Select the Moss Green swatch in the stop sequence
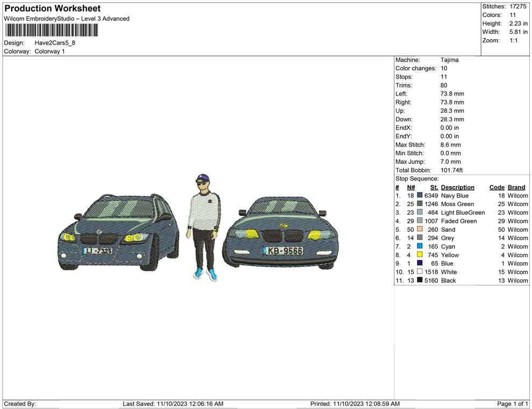Screen dimensions: 532x409 (x=418, y=204)
